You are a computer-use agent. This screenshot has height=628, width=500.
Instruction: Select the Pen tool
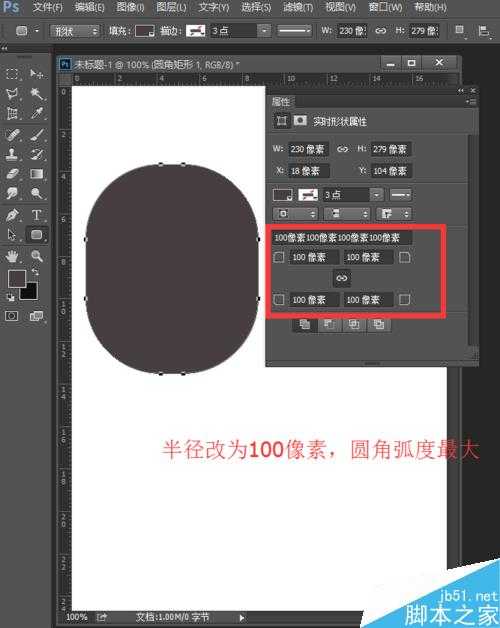[x=12, y=215]
